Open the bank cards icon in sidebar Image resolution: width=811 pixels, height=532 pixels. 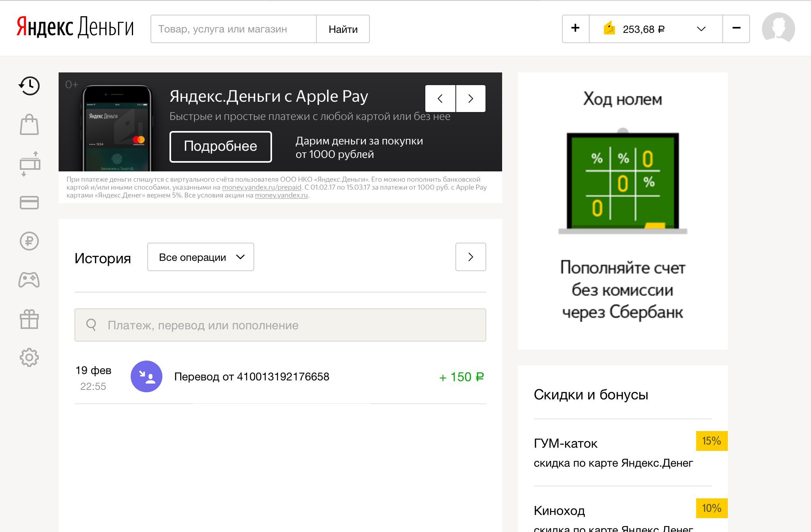pos(29,203)
